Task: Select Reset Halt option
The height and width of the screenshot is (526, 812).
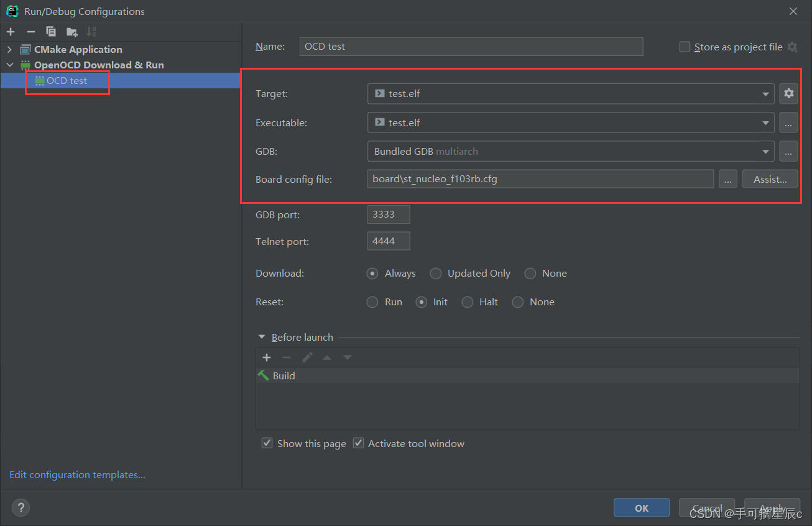Action: point(468,302)
